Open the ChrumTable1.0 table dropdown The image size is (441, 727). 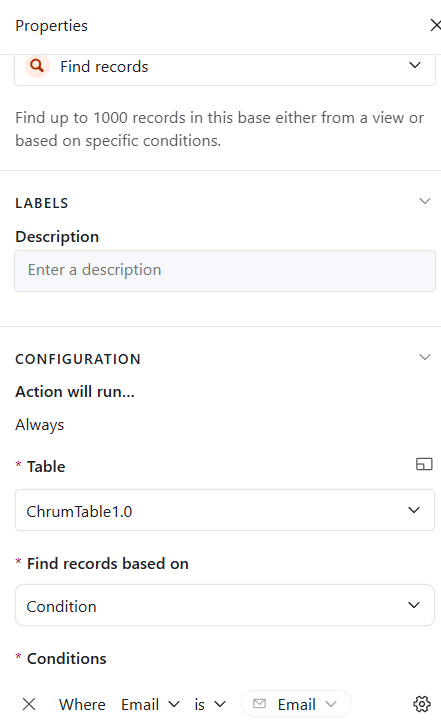coord(225,510)
